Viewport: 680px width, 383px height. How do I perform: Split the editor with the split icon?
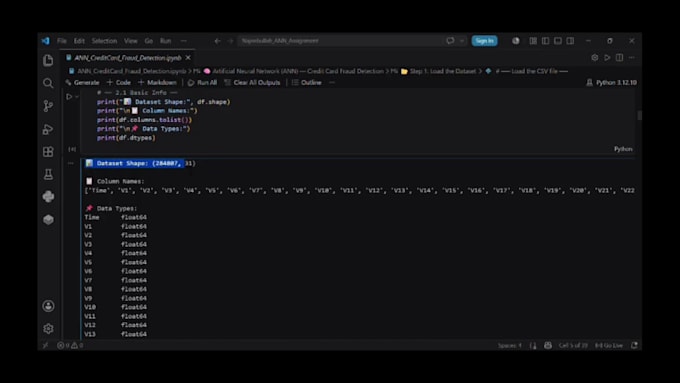click(619, 58)
